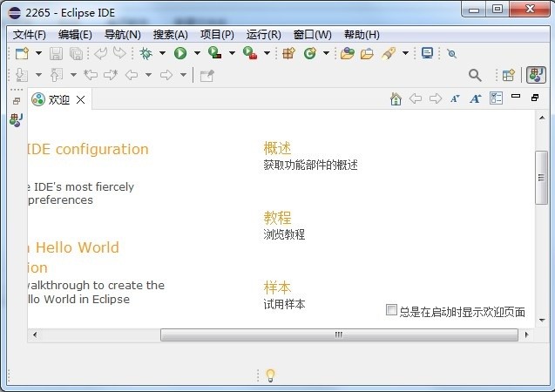Screen dimensions: 555x392
Task: Minimize the welcome view
Action: pyautogui.click(x=516, y=96)
